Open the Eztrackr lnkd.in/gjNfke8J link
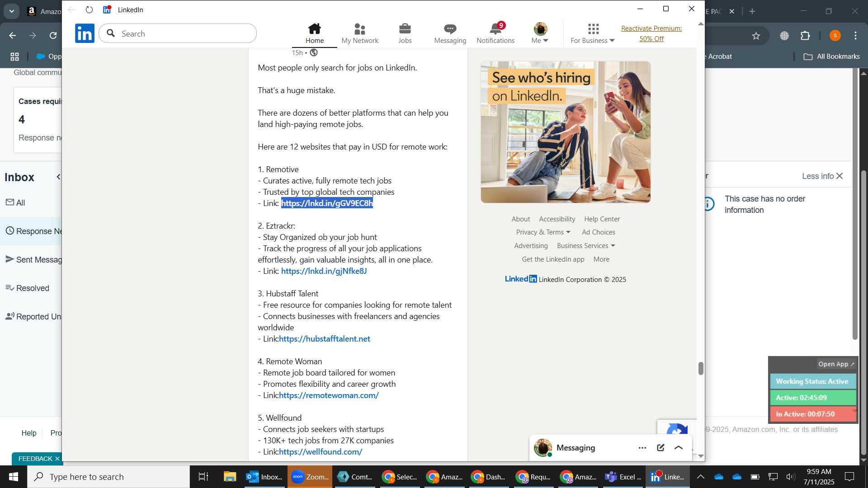 point(324,271)
